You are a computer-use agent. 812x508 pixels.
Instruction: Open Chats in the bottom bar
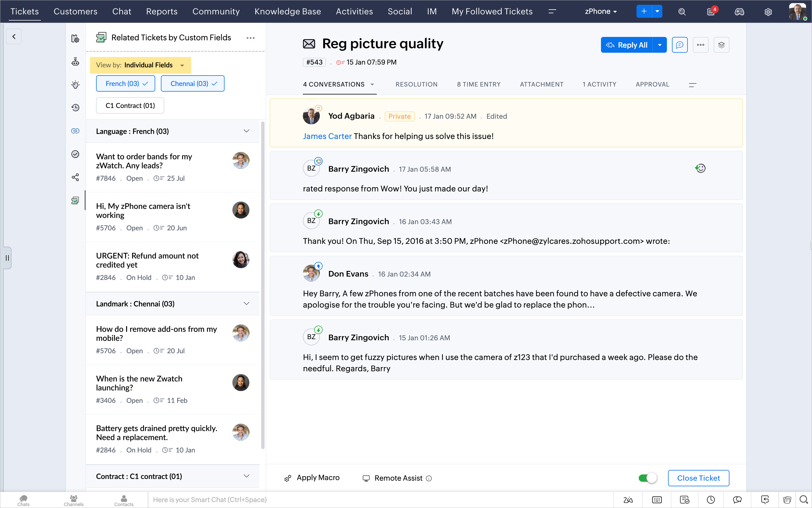pyautogui.click(x=23, y=501)
